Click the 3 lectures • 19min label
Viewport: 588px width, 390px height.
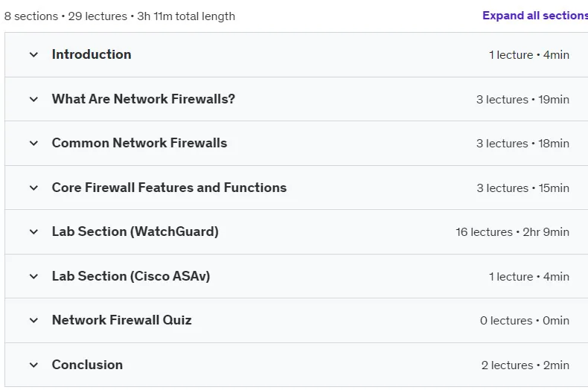pos(523,100)
